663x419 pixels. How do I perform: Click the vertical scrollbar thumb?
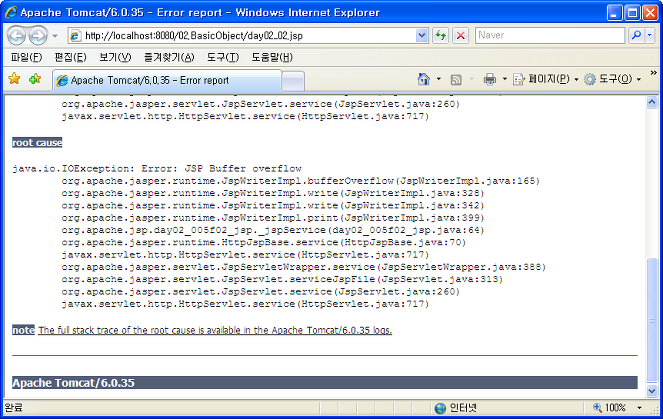click(652, 320)
